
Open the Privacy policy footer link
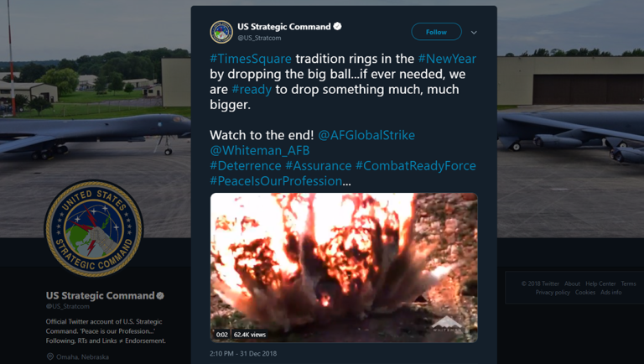click(x=553, y=293)
